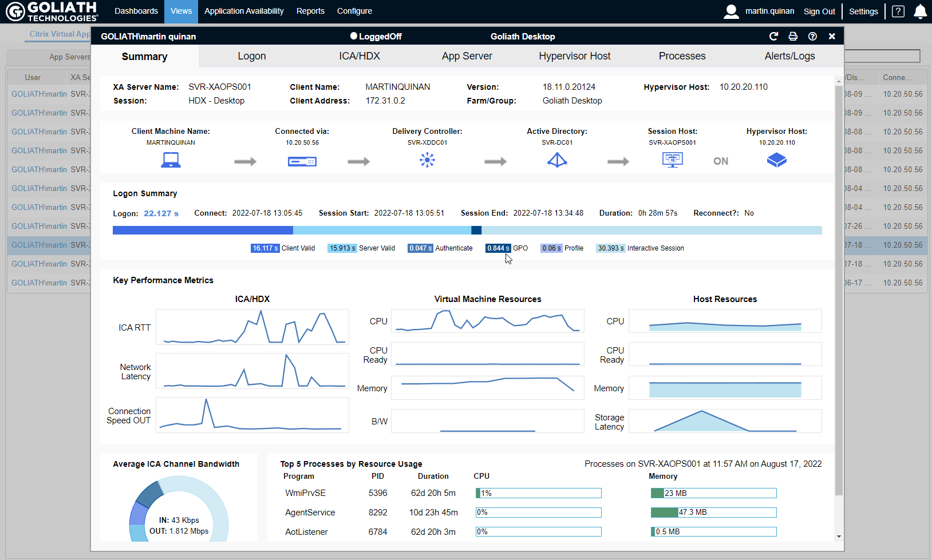Click the 22.127 s logon time link
This screenshot has width=932, height=560.
[x=160, y=213]
